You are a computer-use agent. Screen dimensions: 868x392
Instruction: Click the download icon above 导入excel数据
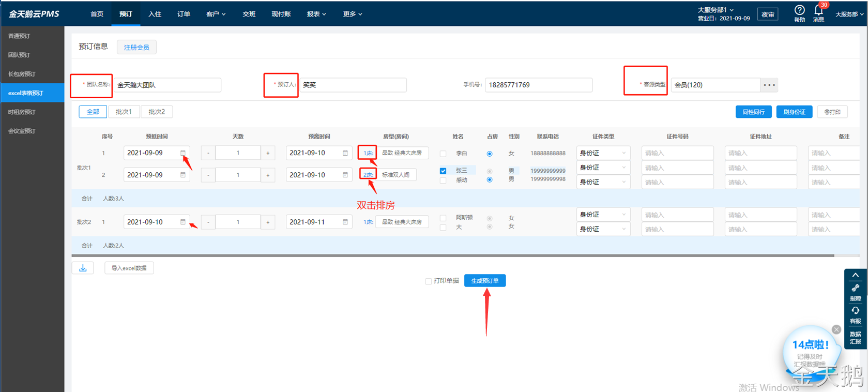pyautogui.click(x=83, y=268)
